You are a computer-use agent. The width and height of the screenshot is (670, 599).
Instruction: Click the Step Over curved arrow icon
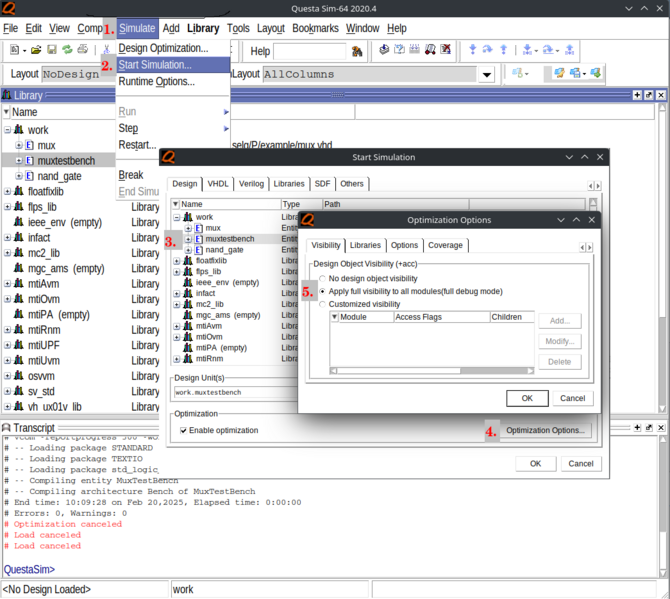[x=488, y=50]
